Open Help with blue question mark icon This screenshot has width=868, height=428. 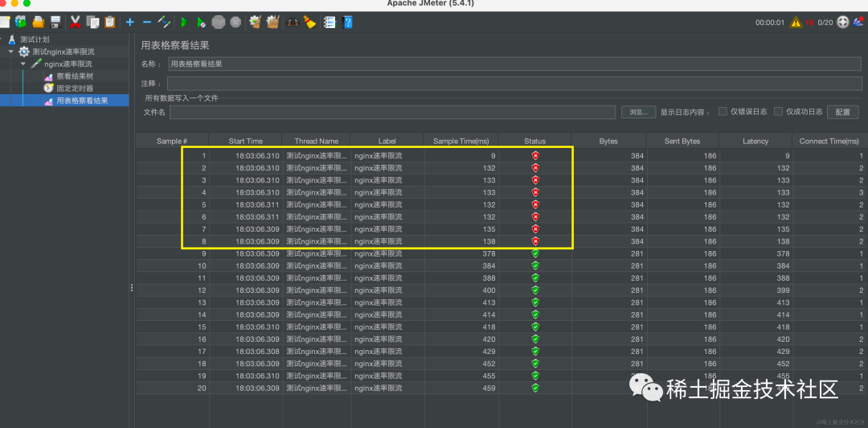(347, 23)
